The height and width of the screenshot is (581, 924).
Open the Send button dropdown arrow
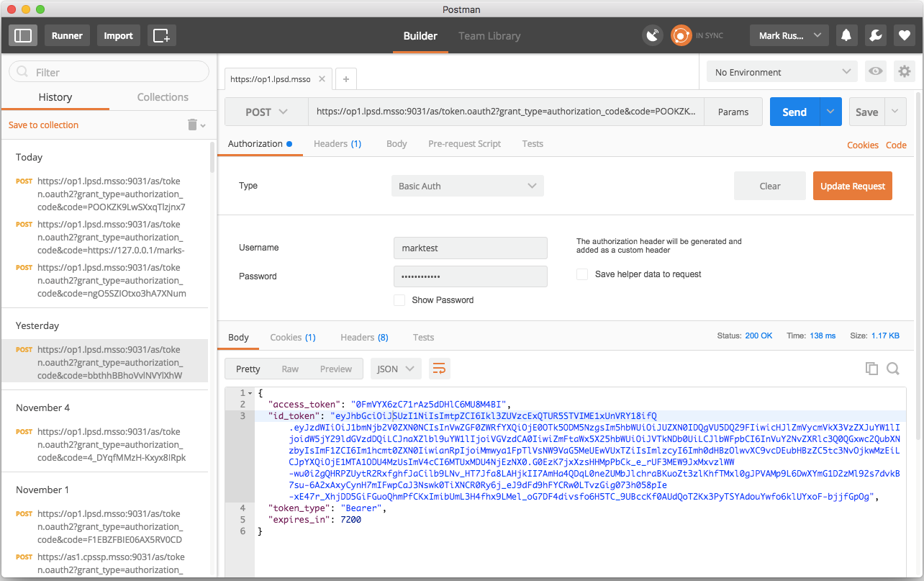point(830,112)
